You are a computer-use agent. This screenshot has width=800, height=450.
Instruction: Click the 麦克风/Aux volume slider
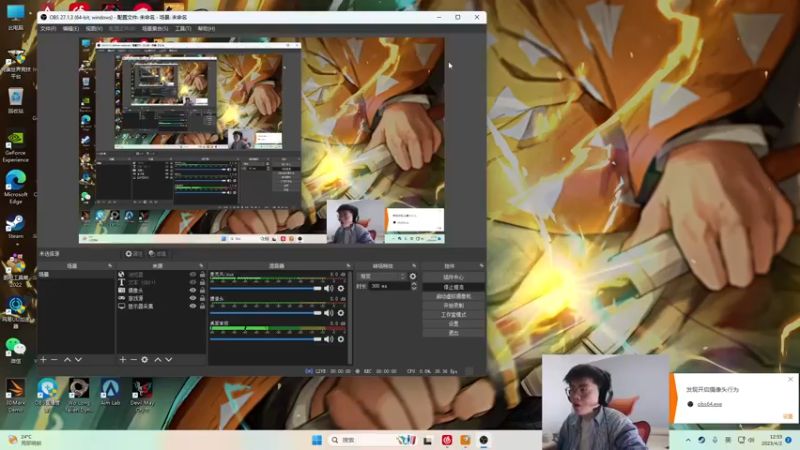[x=266, y=288]
